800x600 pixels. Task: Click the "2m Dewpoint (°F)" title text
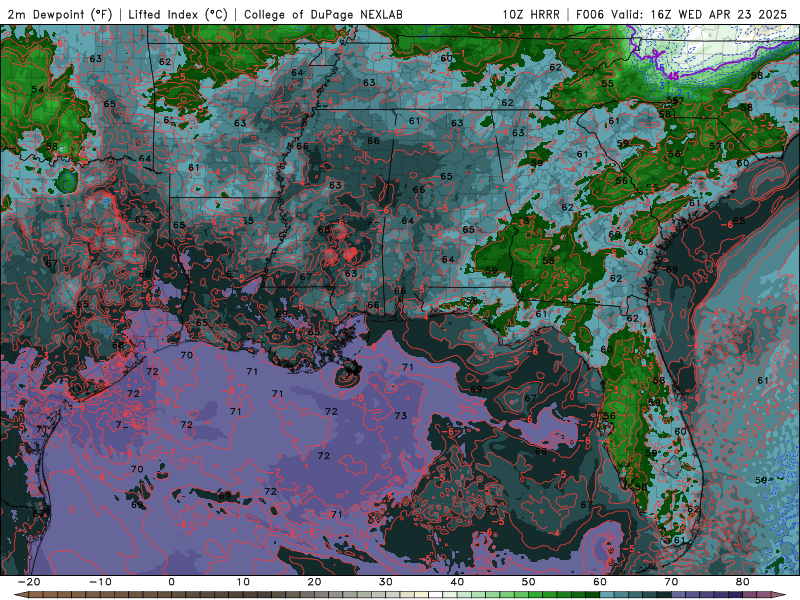pos(59,14)
